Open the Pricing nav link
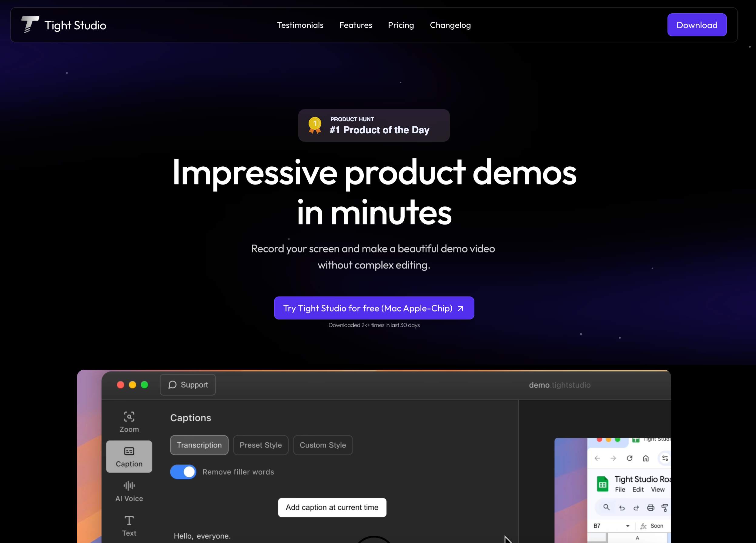Image resolution: width=756 pixels, height=543 pixels. (x=401, y=25)
